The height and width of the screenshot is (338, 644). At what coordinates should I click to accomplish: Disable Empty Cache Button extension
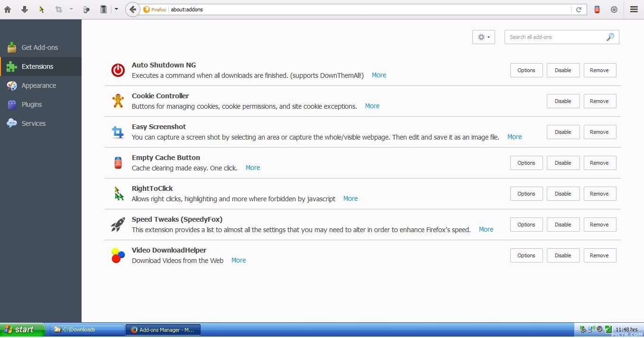[563, 163]
